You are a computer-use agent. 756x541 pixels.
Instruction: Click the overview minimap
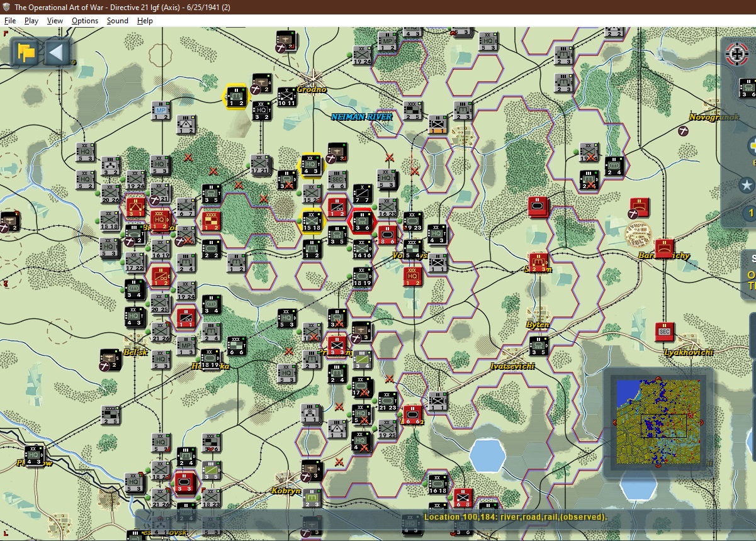click(658, 421)
